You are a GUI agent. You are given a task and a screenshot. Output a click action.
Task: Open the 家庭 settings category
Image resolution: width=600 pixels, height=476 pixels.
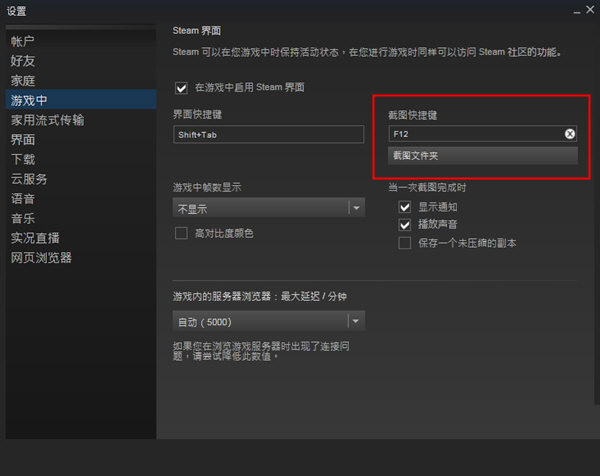81,80
